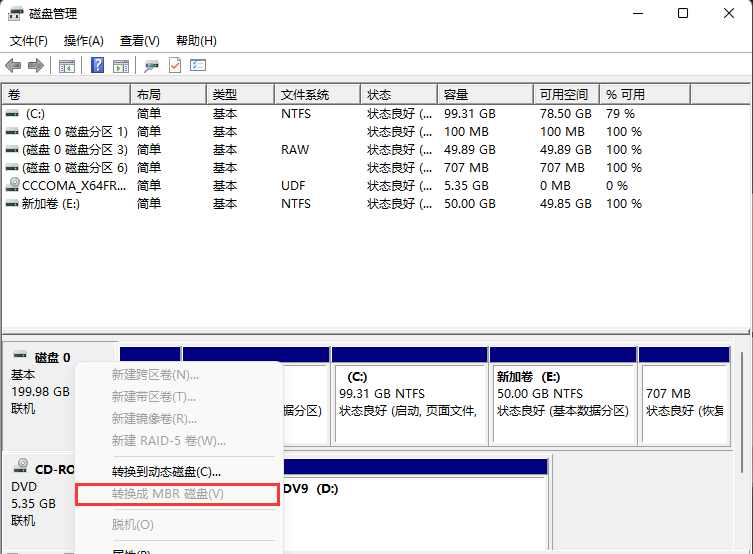
Task: Click the checklist settings toolbar icon
Action: pos(198,66)
